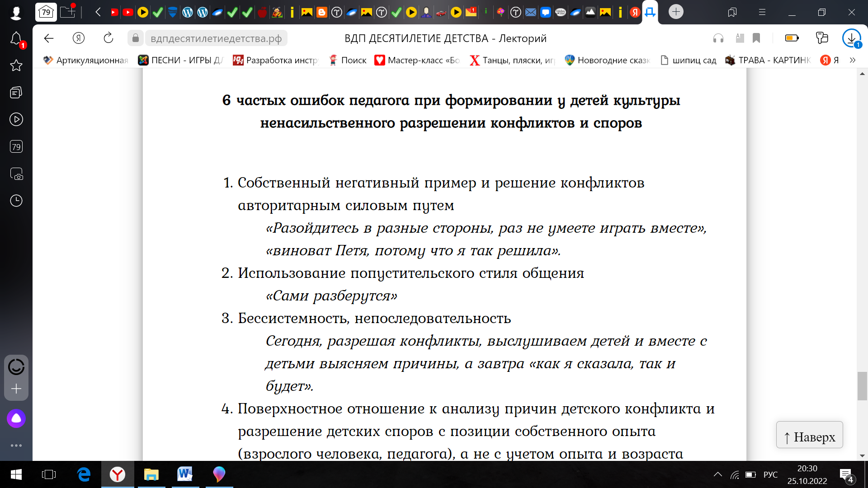
Task: Click scrollbar down arrow
Action: pos(862,456)
